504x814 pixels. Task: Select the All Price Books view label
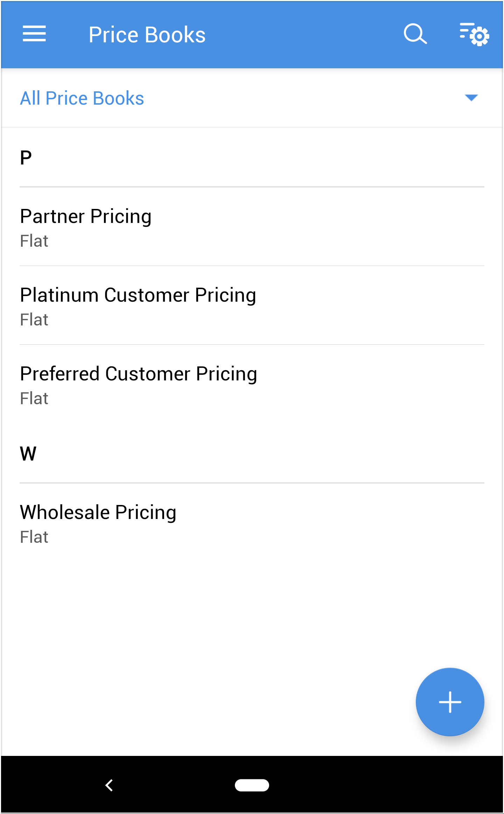[x=82, y=98]
